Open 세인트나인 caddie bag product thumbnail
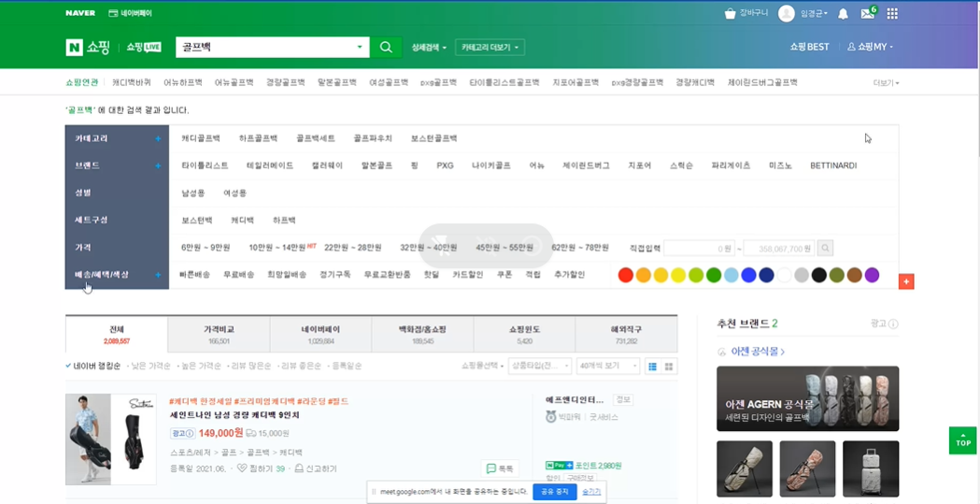980x504 pixels. coord(110,439)
